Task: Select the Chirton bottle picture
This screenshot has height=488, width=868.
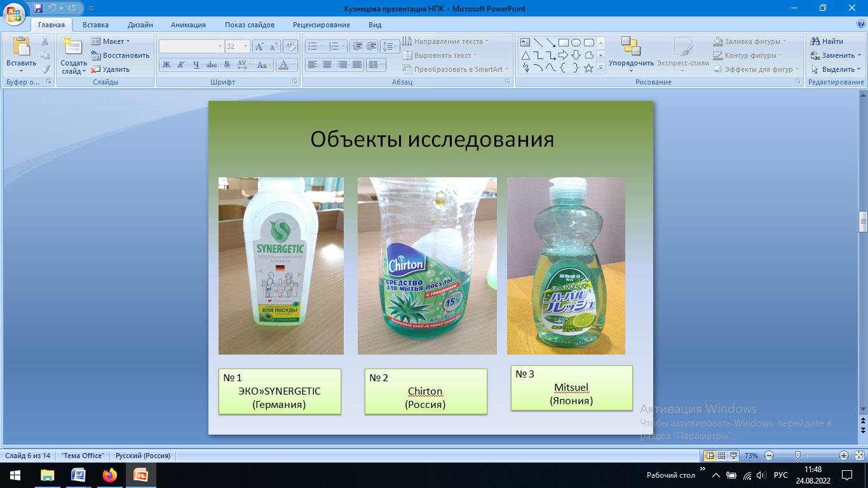Action: (427, 266)
